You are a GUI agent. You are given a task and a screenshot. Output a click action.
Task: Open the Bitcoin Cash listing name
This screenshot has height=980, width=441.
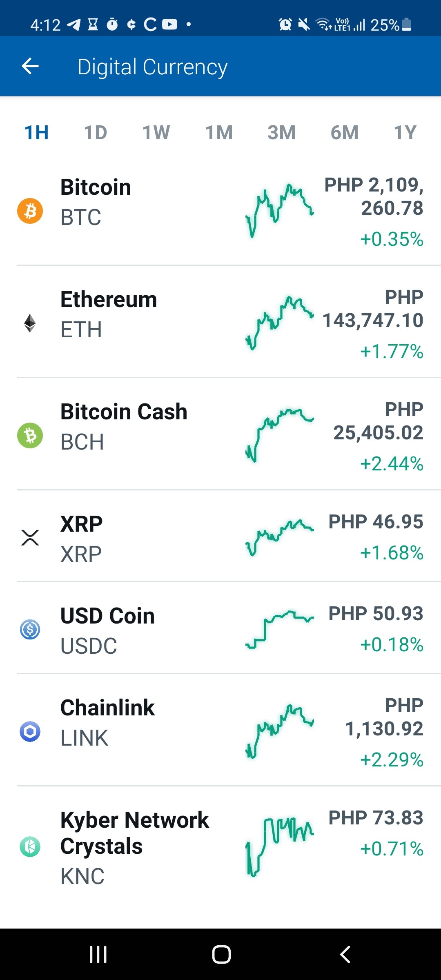[124, 412]
